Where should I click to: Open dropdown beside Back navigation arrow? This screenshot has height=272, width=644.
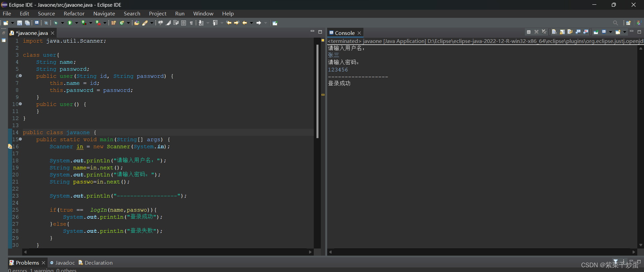click(x=251, y=23)
